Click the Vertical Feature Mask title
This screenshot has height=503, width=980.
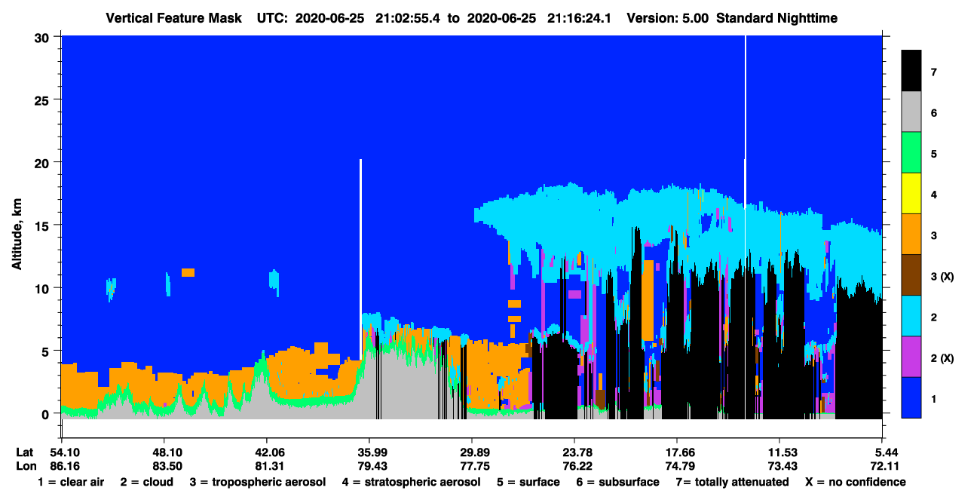pos(176,17)
